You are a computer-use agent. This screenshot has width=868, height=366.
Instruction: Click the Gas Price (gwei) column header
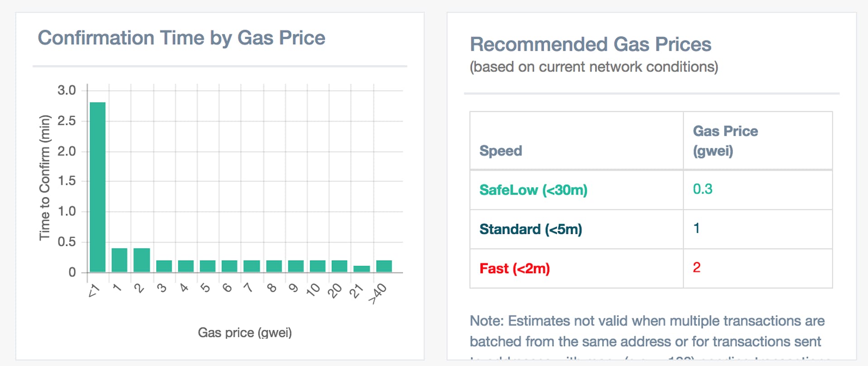click(725, 141)
